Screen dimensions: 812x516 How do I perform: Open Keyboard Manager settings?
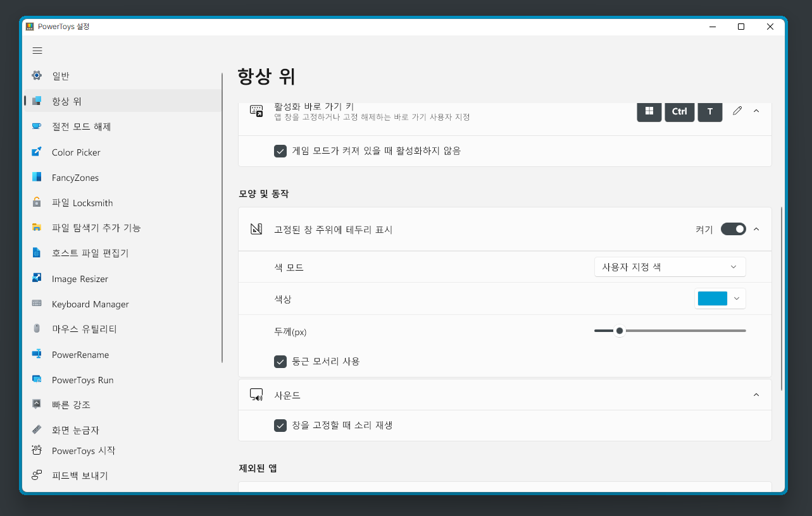coord(122,304)
